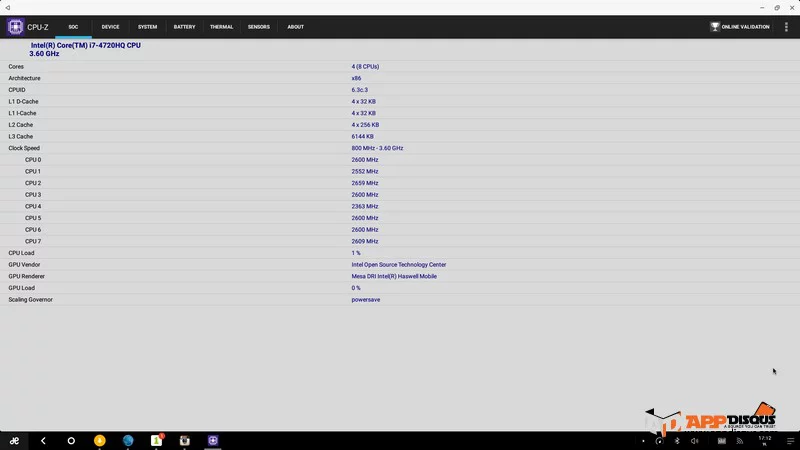Click the taskbar back navigation arrow
Screen dimensions: 800x450
tap(43, 441)
